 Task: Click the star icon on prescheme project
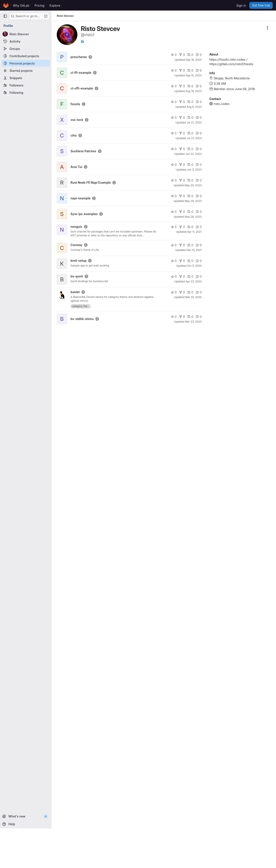tap(172, 55)
